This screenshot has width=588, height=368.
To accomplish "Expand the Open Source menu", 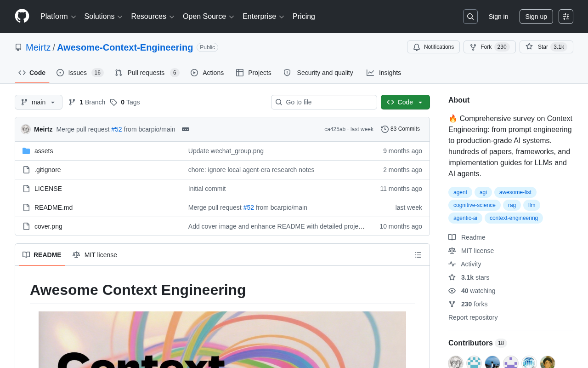I will 209,17.
